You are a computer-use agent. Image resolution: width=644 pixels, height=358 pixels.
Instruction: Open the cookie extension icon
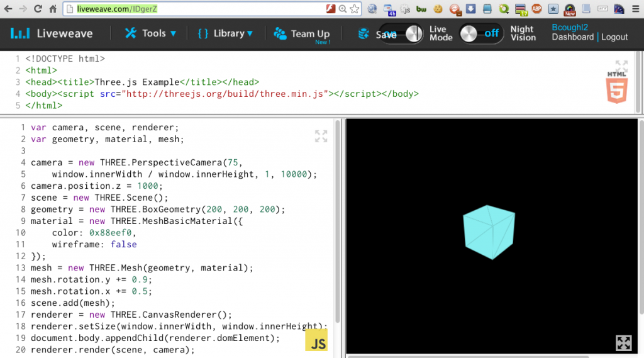click(438, 9)
